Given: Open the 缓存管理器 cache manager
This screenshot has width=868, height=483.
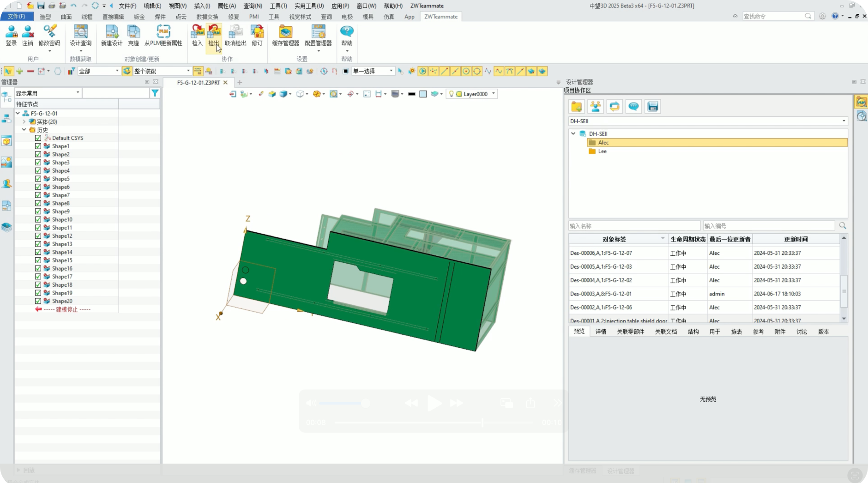Looking at the screenshot, I should pos(285,35).
